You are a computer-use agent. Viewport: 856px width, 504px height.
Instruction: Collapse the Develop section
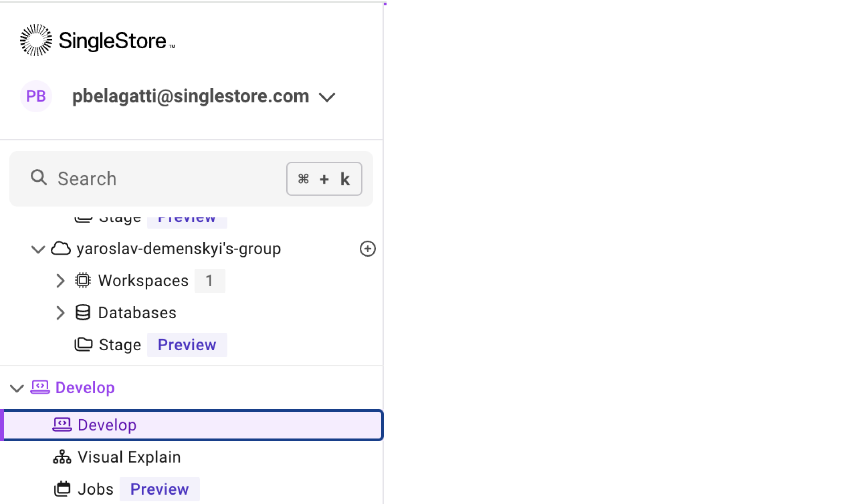(x=16, y=388)
